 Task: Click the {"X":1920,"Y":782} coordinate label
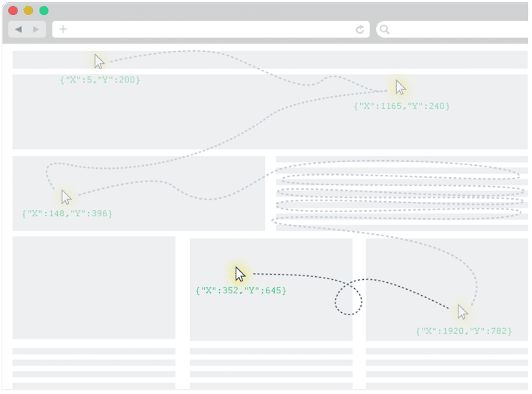(463, 331)
